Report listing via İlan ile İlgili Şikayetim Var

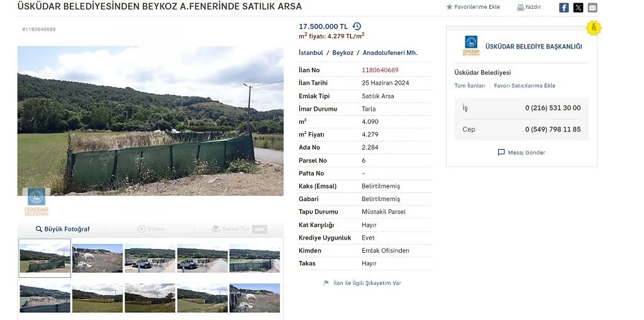coord(362,283)
